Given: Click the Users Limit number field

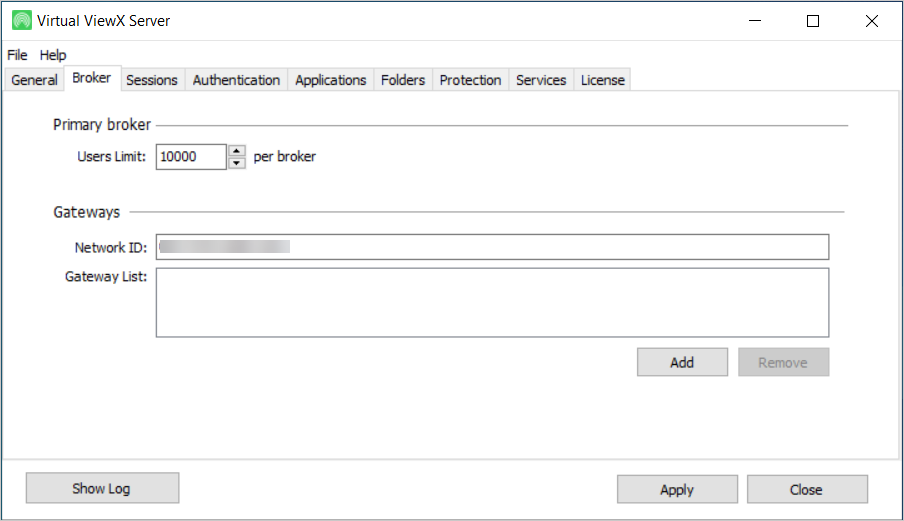Looking at the screenshot, I should pos(191,157).
